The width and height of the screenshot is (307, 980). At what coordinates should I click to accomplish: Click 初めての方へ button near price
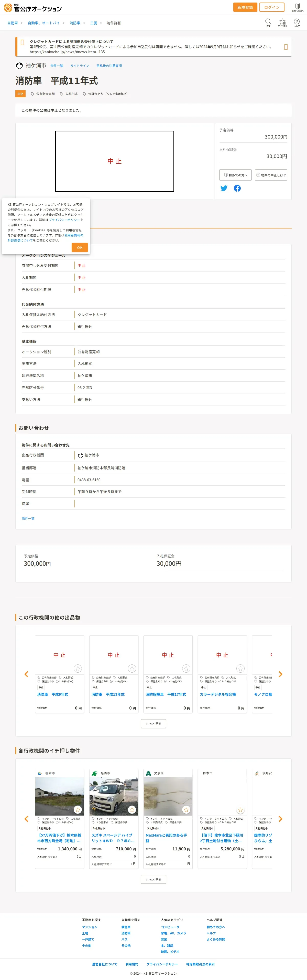click(236, 175)
